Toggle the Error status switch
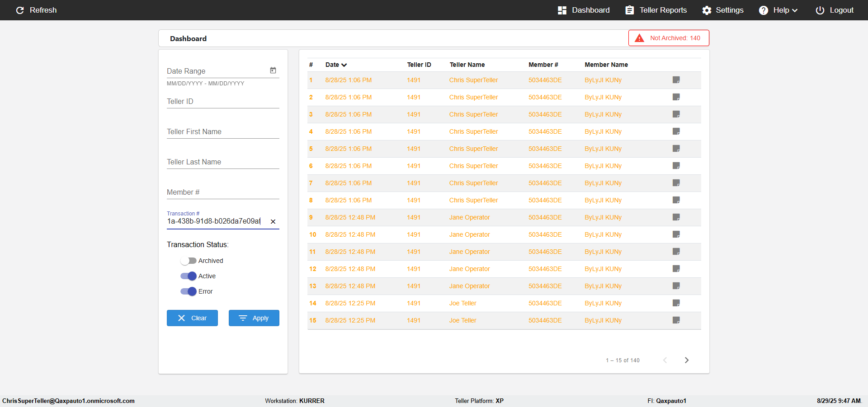This screenshot has height=407, width=868. coord(188,291)
